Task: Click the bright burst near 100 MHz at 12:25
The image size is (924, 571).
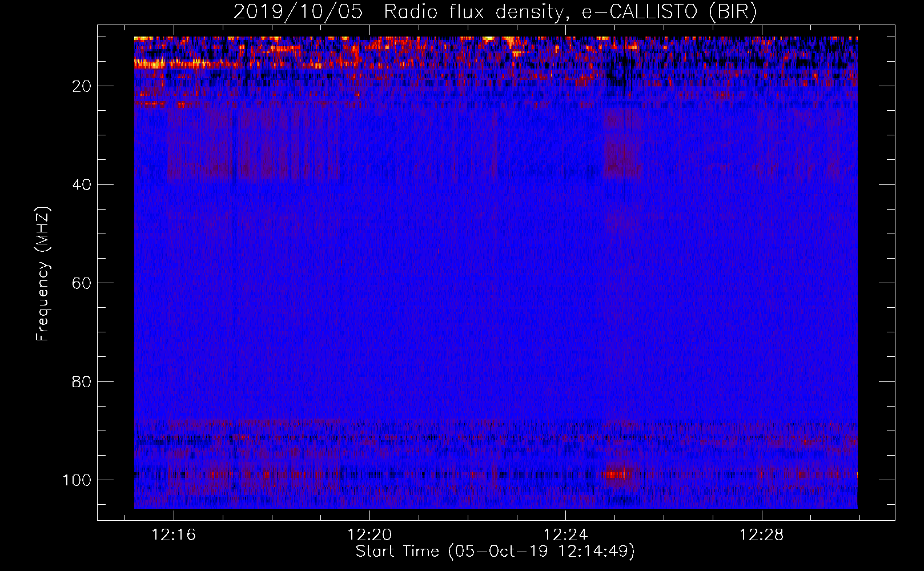Action: tap(617, 474)
